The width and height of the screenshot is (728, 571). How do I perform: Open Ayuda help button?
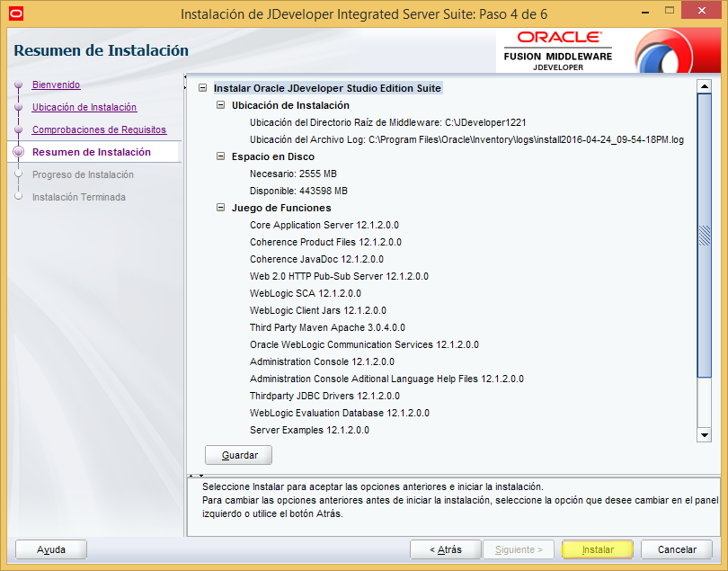pos(51,549)
